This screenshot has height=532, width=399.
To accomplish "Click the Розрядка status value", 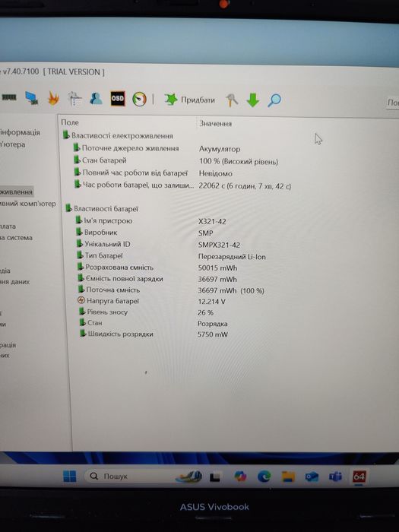I will point(213,323).
